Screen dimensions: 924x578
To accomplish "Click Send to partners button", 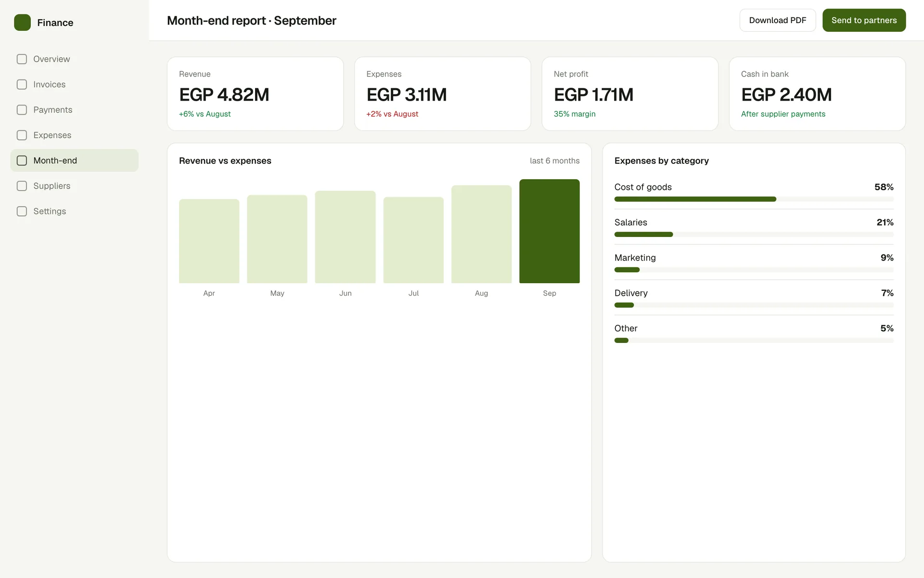I will coord(864,20).
